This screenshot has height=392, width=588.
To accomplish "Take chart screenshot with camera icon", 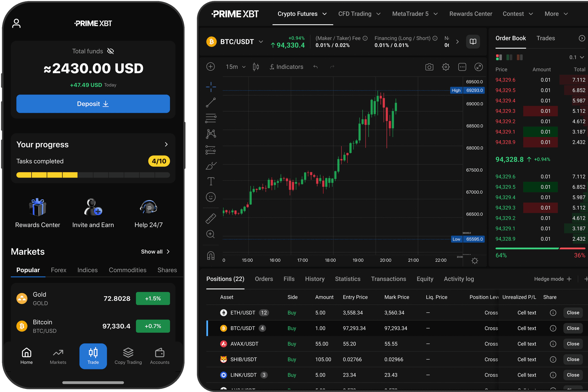I will (429, 67).
